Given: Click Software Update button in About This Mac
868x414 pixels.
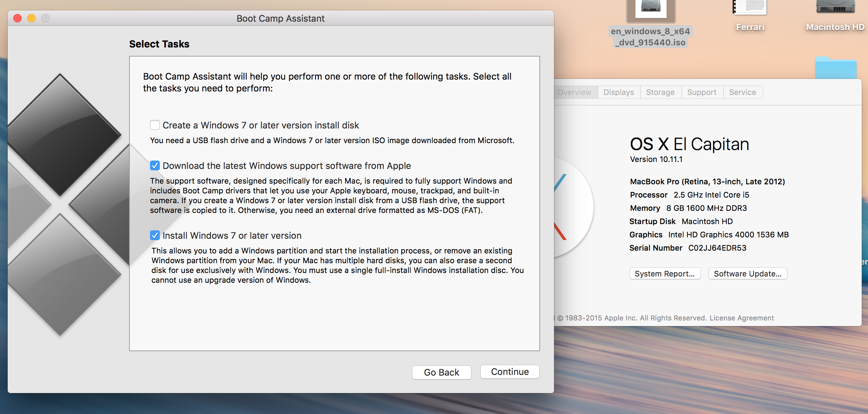Looking at the screenshot, I should pyautogui.click(x=748, y=274).
